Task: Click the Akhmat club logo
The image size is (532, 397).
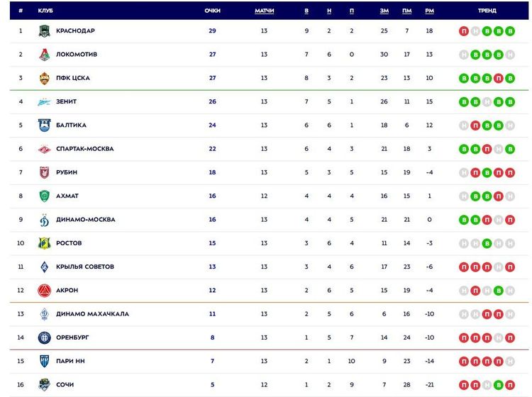Action: pyautogui.click(x=44, y=196)
